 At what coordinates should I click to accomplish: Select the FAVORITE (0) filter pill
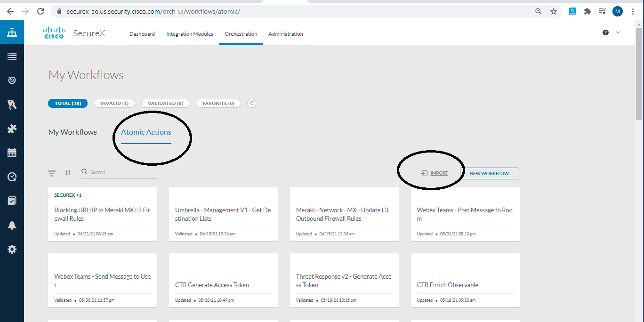click(218, 103)
